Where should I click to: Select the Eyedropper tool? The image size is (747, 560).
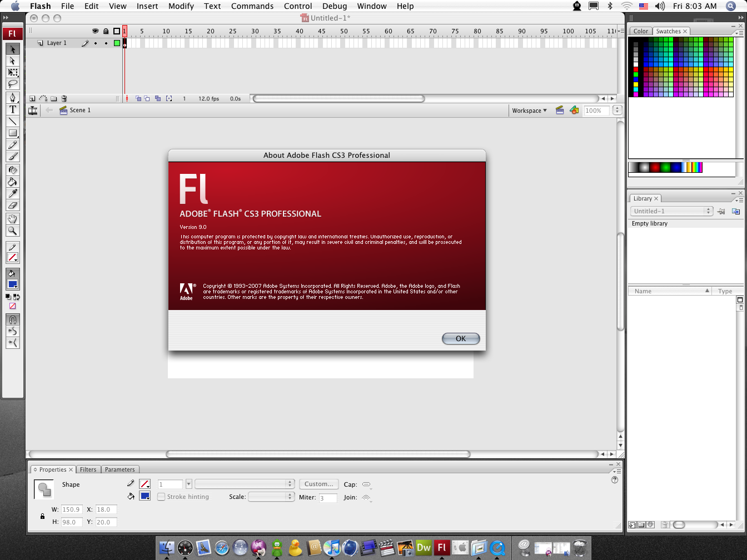click(12, 193)
